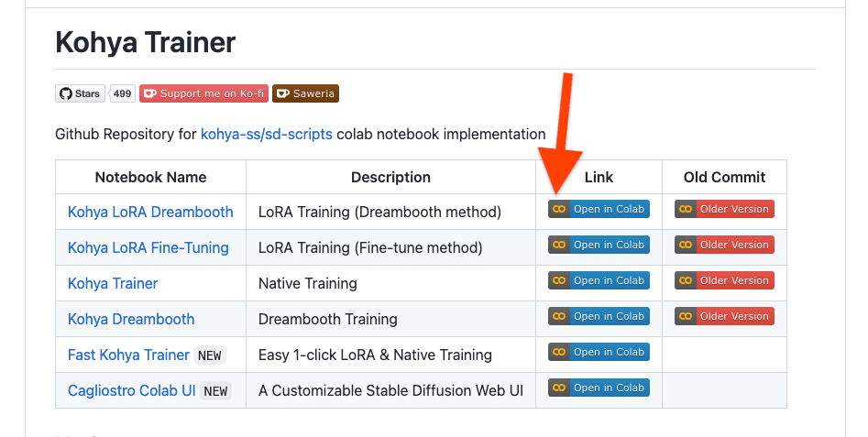Open Older Version of Kohya Dreambooth
This screenshot has height=437, width=868.
click(724, 316)
